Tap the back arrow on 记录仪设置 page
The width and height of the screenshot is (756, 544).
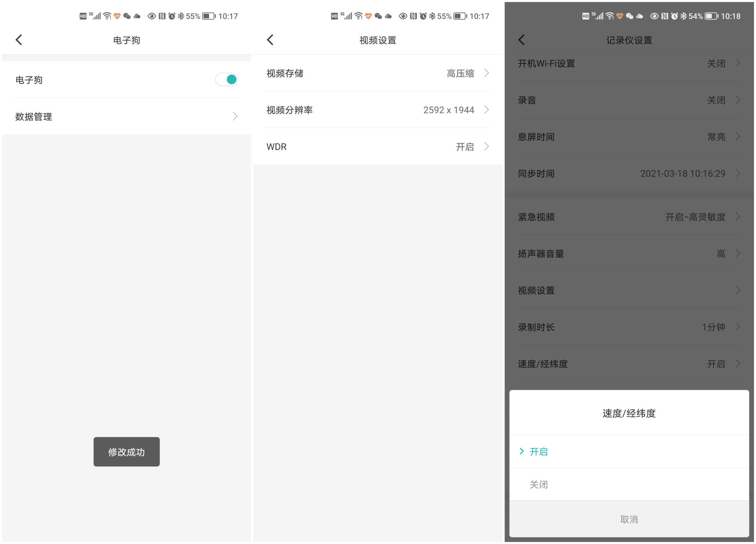522,40
